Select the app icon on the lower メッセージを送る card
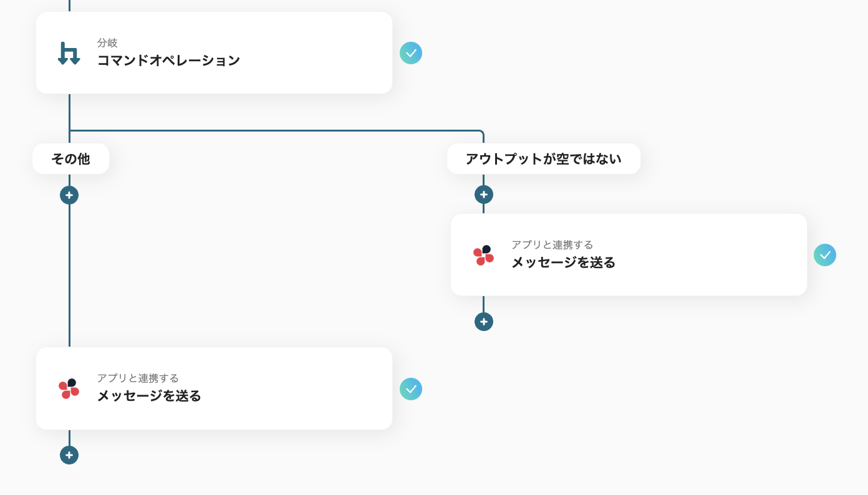The height and width of the screenshot is (495, 868). pos(69,388)
